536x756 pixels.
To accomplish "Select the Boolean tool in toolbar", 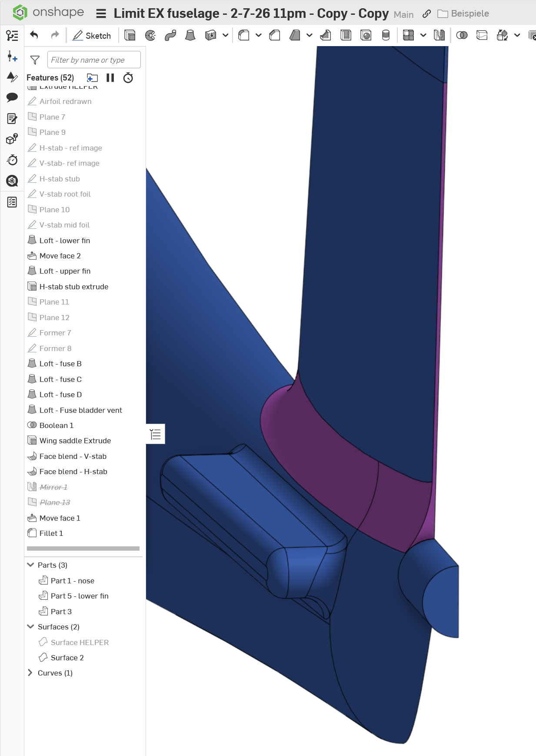I will [x=462, y=35].
